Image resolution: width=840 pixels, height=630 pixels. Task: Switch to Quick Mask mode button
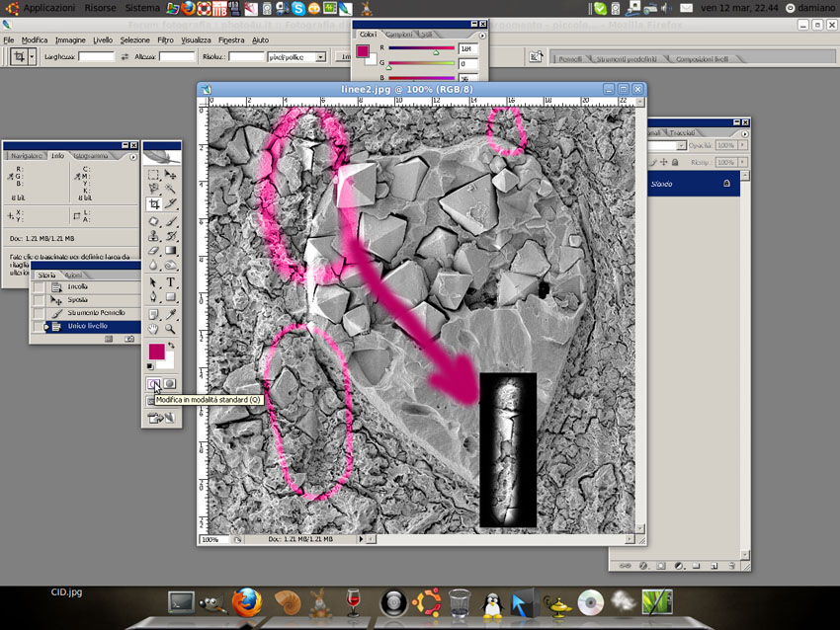pyautogui.click(x=170, y=384)
